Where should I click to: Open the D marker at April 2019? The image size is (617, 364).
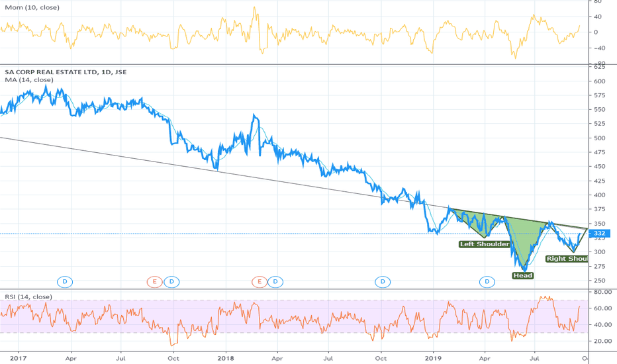click(487, 282)
